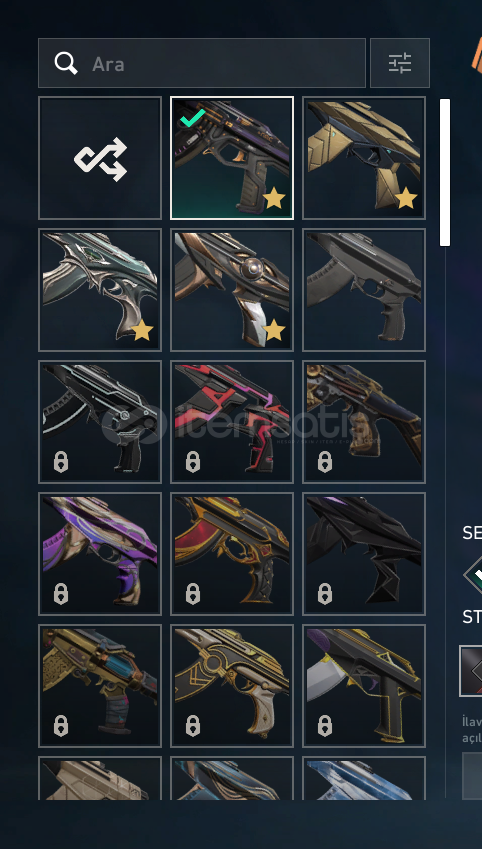Select the default plain gray skin
Screen dimensions: 482x849
coord(364,290)
